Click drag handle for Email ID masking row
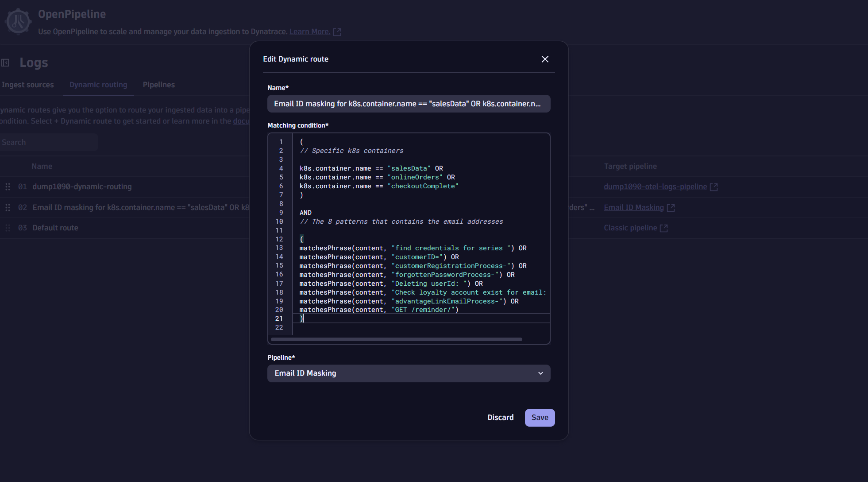Screen dimensions: 868x482 pyautogui.click(x=8, y=207)
